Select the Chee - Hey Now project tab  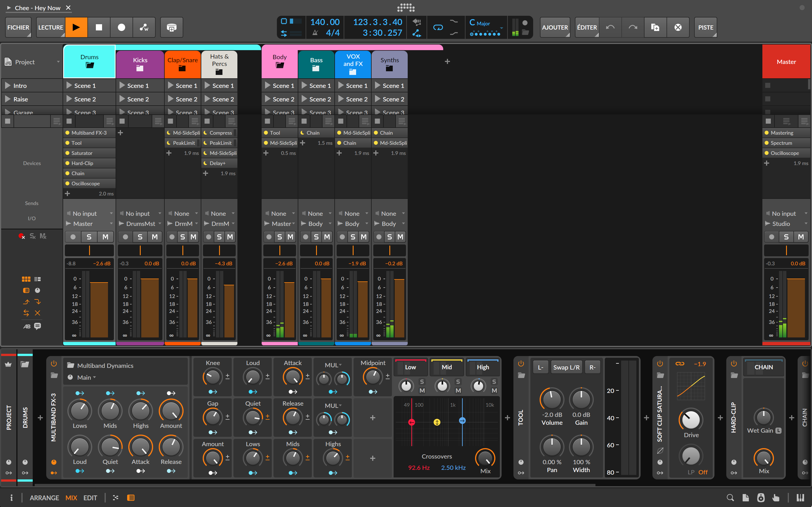tap(37, 8)
